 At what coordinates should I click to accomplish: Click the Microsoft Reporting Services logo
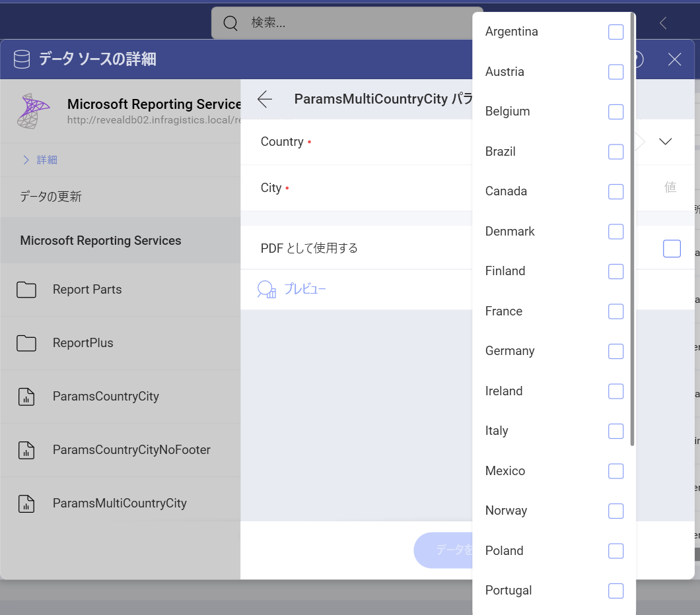(x=33, y=111)
